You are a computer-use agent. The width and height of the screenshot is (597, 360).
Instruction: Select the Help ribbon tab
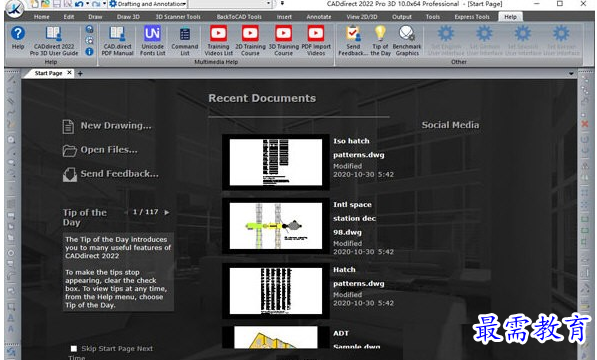pos(510,17)
